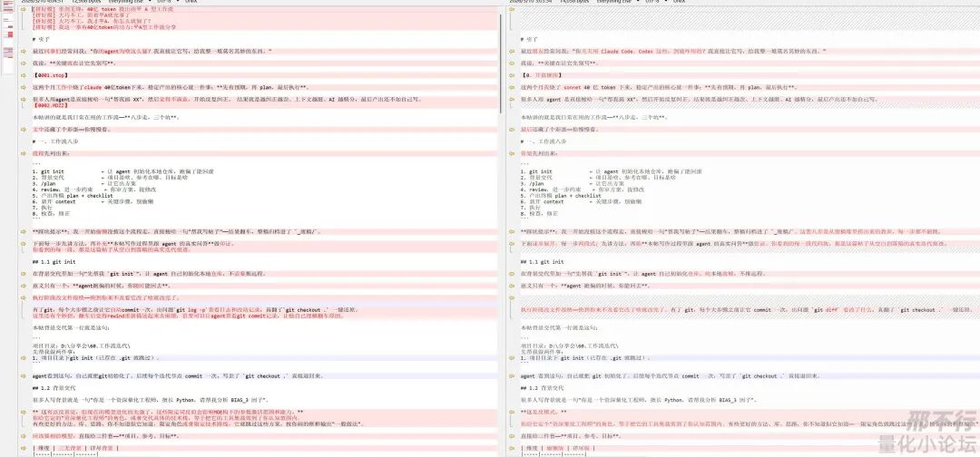Click left gutter arrow on 'agent看到这句' line
The width and height of the screenshot is (980, 457).
point(23,375)
